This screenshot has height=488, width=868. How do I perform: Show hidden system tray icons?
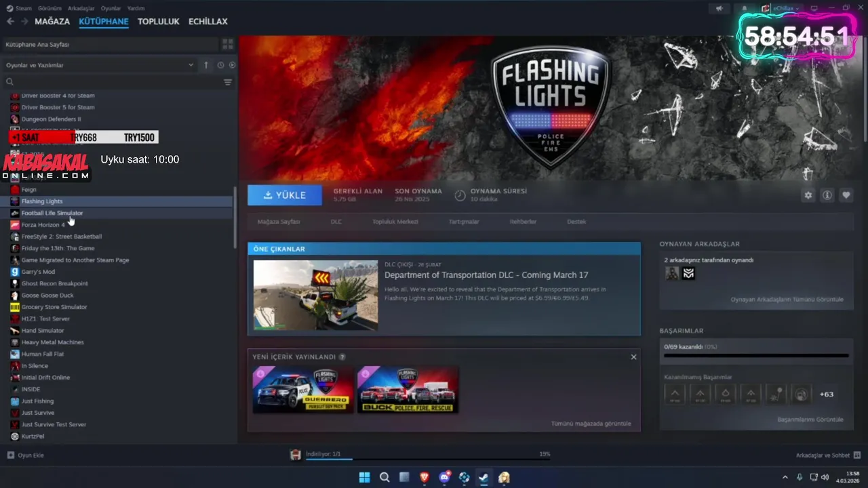(x=785, y=477)
